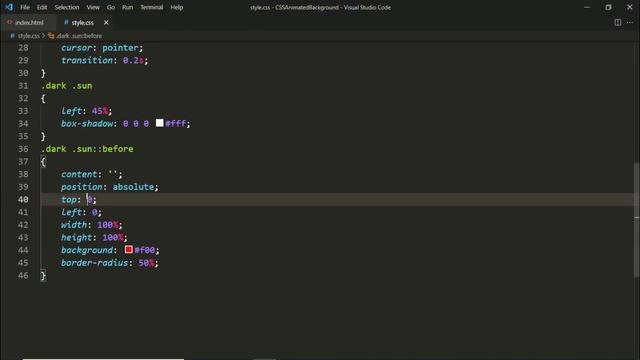
Task: Click the '.dark .sun' selector on line 31
Action: 67,86
